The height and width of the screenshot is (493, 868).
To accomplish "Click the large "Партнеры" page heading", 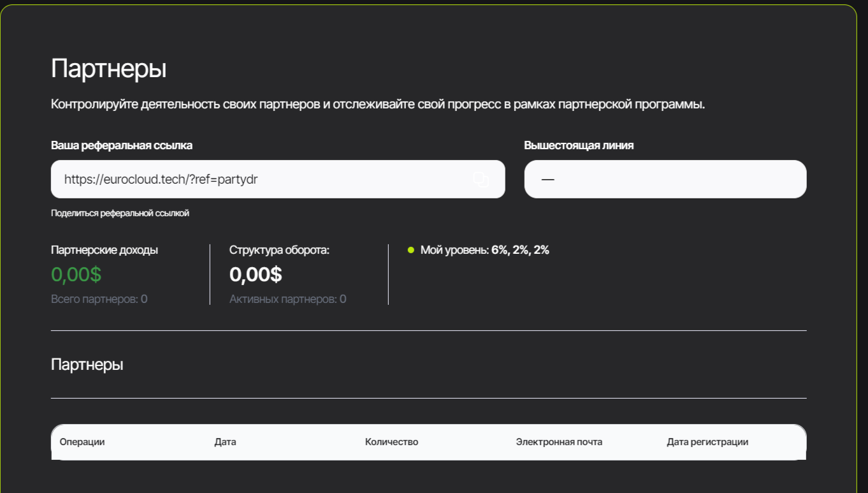I will point(108,69).
